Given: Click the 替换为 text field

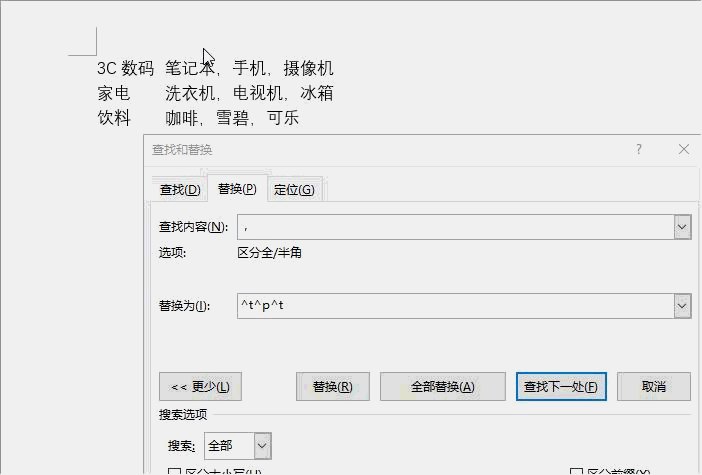Looking at the screenshot, I should [x=455, y=306].
